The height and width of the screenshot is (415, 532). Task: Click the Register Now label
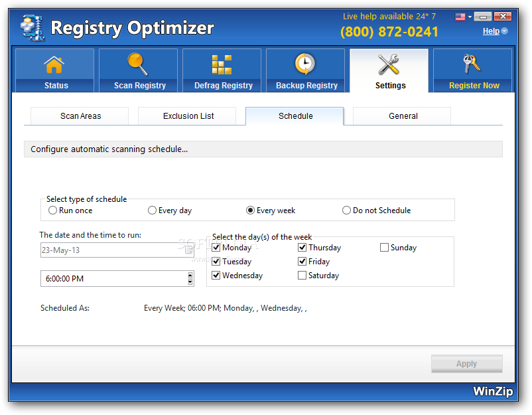pos(474,86)
